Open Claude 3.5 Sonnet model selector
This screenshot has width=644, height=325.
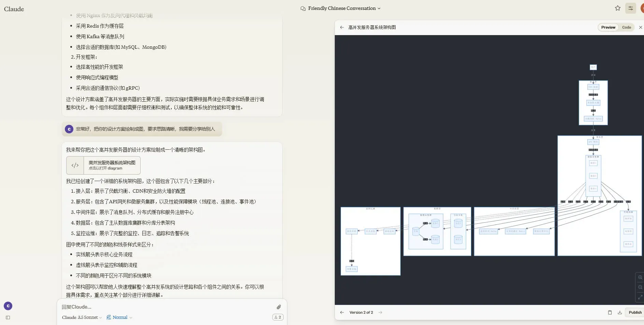pos(82,317)
